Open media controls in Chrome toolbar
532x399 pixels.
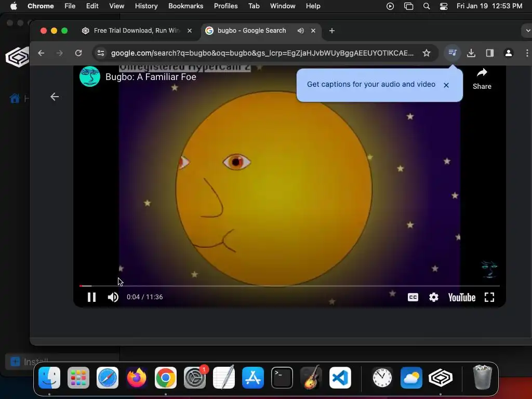coord(453,52)
